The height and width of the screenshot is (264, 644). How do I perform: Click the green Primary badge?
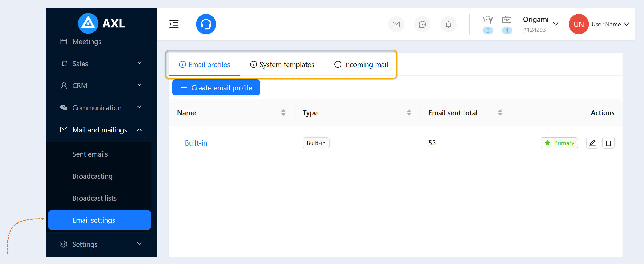point(559,143)
